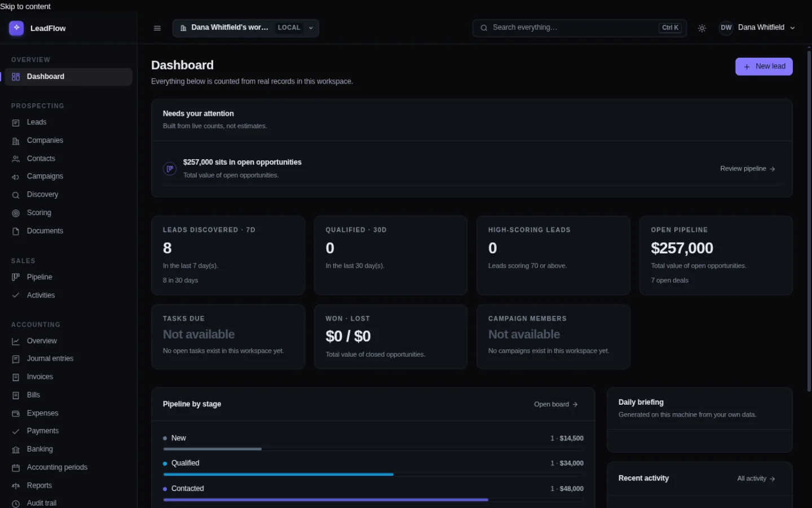The height and width of the screenshot is (508, 812).
Task: Open the Bills menu item
Action: 69,395
